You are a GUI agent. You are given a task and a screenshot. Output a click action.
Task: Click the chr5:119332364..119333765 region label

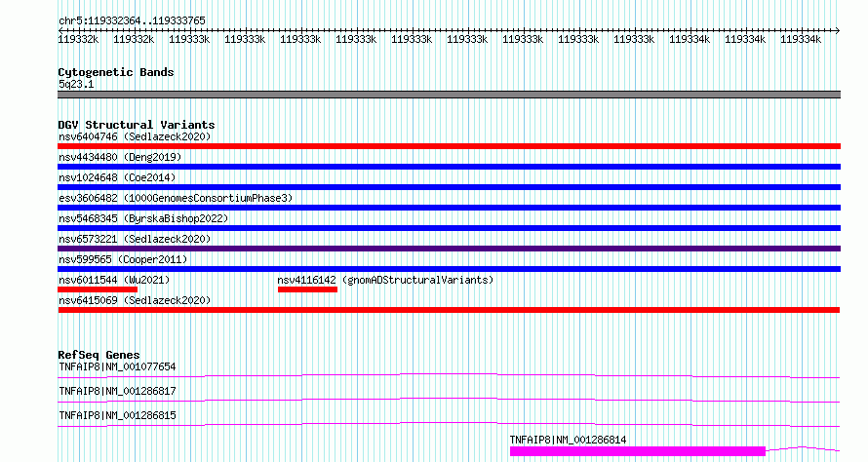tap(132, 20)
